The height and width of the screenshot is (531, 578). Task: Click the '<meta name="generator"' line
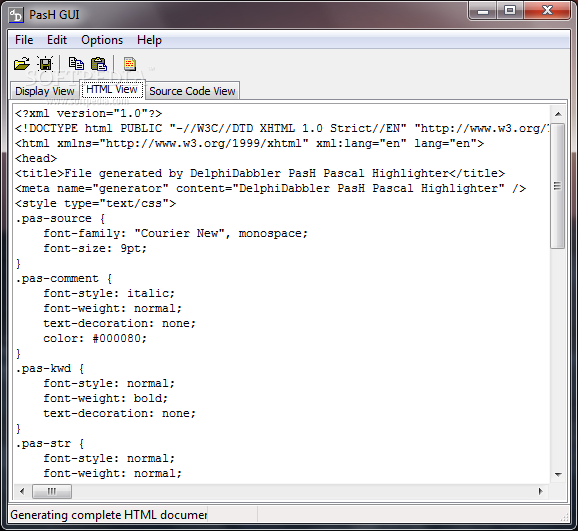(270, 188)
